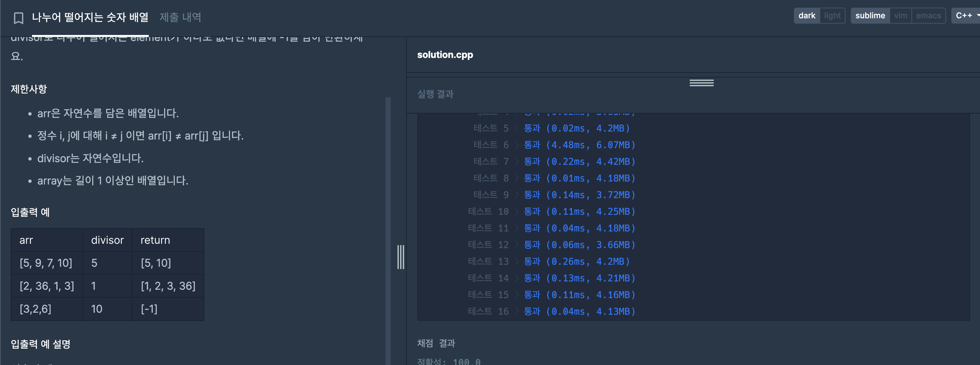Click bullet 'array는 길이 1 이상인 배열입니다.'
Image resolution: width=980 pixels, height=365 pixels.
click(x=113, y=181)
